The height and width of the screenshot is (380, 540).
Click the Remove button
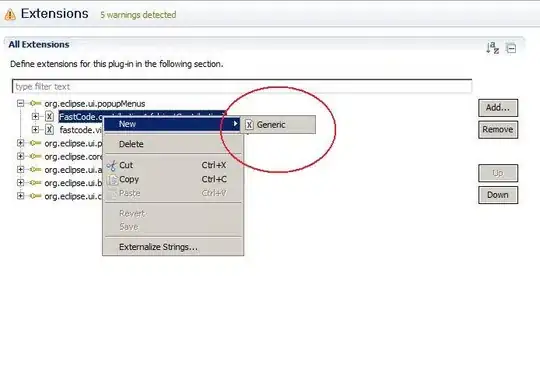498,130
